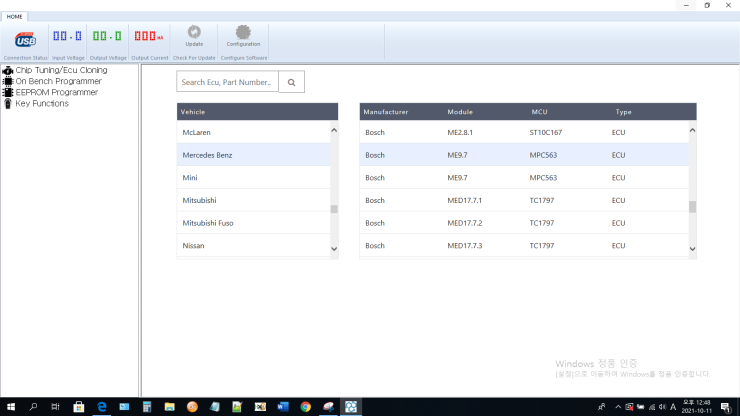Click the green Output Voltage display

107,35
